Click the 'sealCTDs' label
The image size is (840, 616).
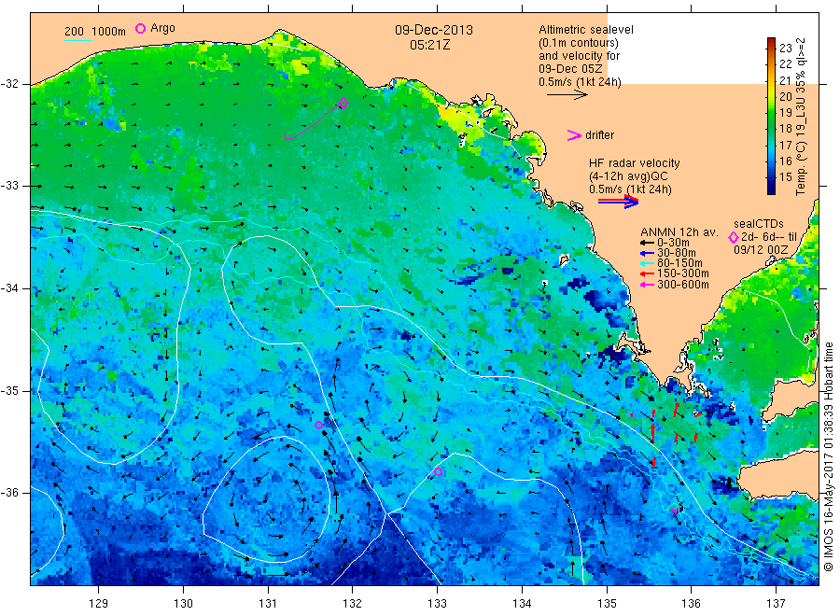759,224
